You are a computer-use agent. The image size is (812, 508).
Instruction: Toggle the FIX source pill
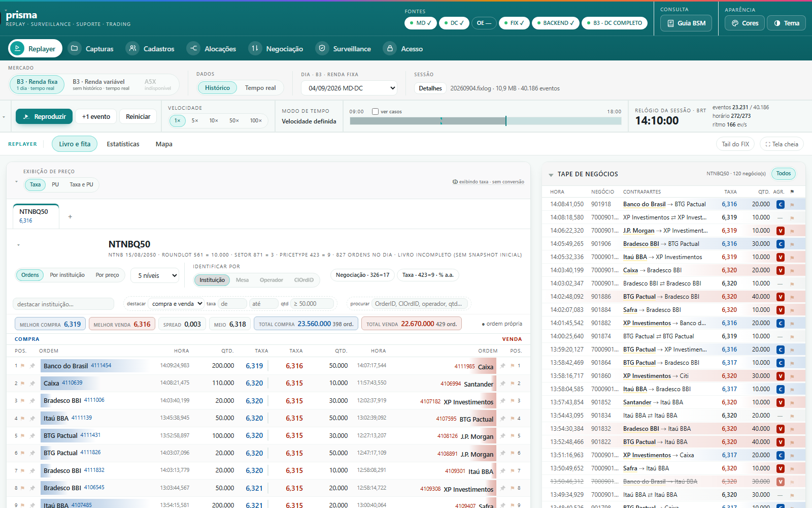click(x=514, y=23)
